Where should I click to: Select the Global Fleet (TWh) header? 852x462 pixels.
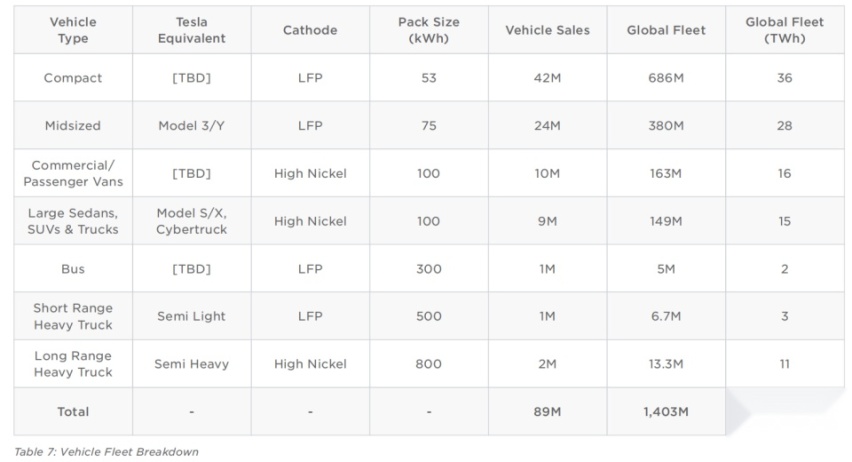[785, 30]
